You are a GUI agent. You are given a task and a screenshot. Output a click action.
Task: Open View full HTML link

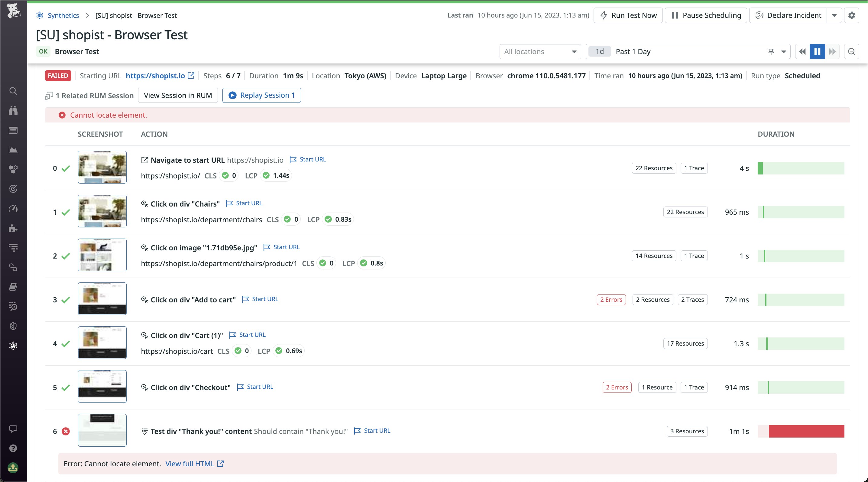194,464
